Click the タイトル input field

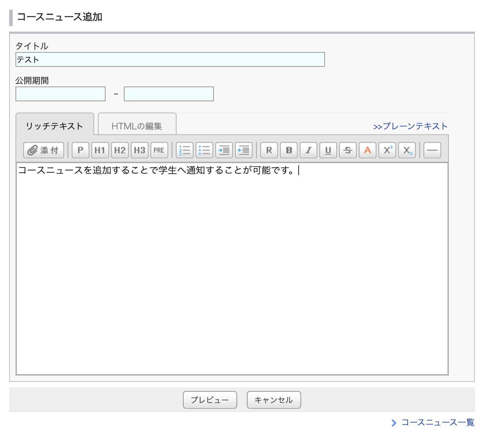tap(170, 59)
